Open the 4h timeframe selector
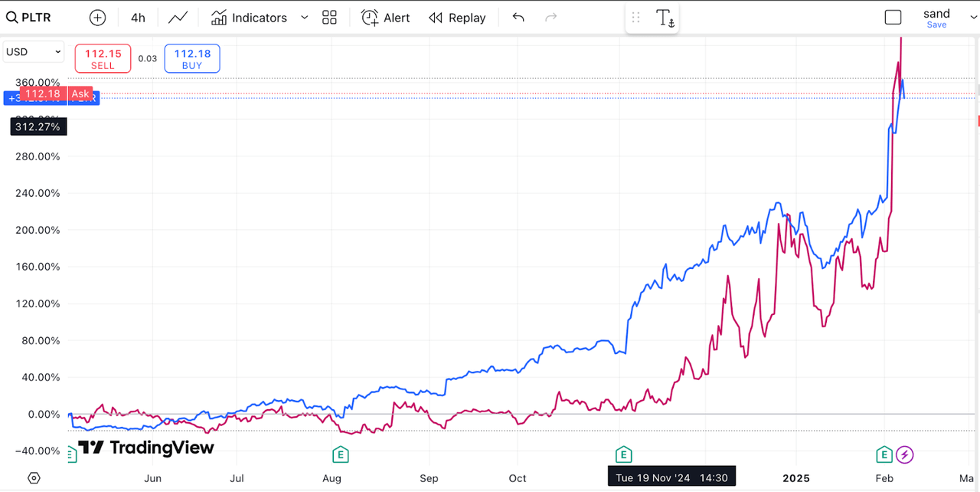The image size is (980, 492). point(138,17)
